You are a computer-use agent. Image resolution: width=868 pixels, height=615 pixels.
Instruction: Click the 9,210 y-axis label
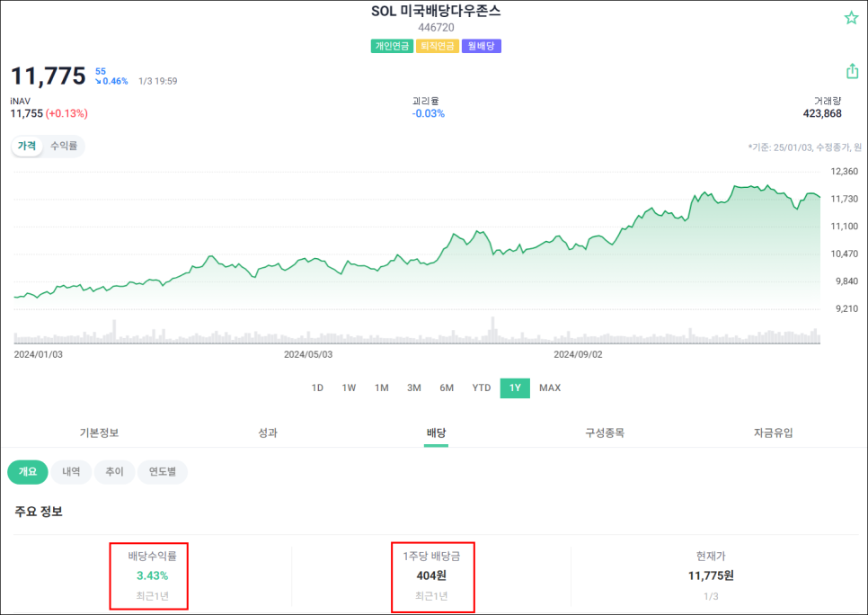pyautogui.click(x=846, y=308)
